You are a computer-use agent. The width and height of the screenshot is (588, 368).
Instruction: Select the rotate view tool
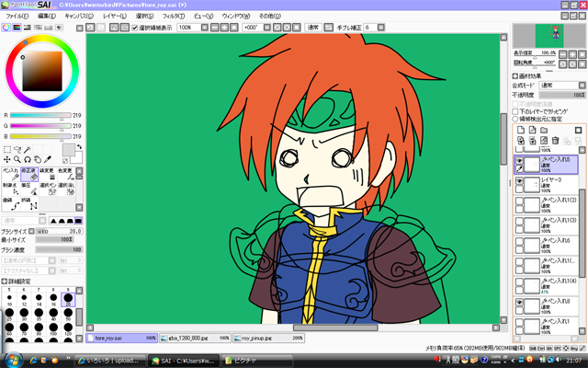[27, 159]
